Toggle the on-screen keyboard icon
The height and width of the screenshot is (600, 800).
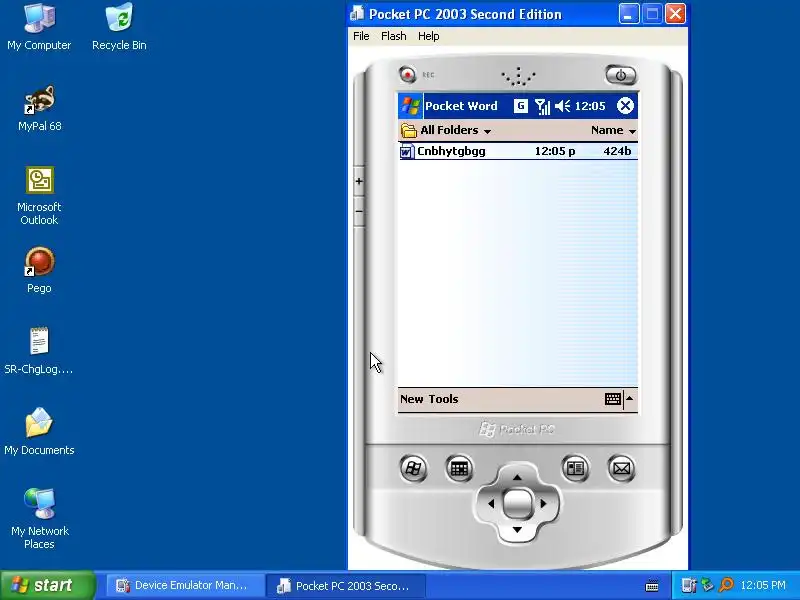pos(613,399)
